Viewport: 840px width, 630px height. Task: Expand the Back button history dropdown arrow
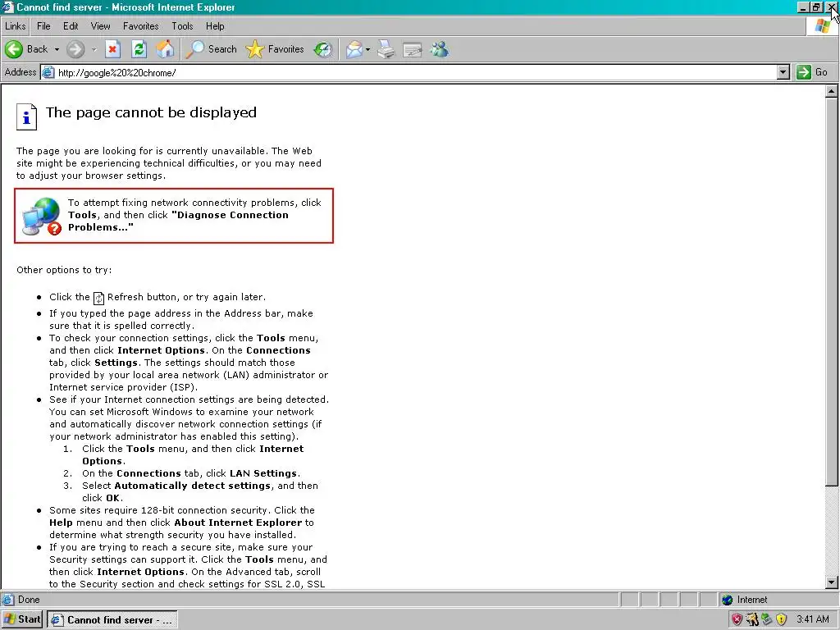coord(57,49)
